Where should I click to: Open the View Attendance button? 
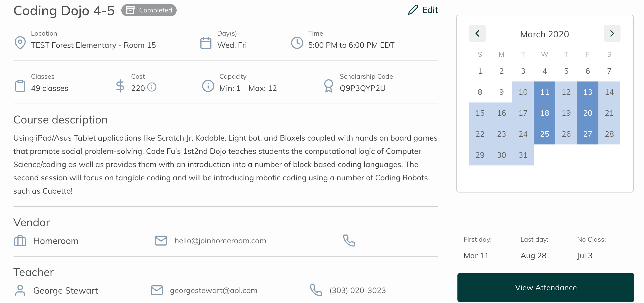546,288
